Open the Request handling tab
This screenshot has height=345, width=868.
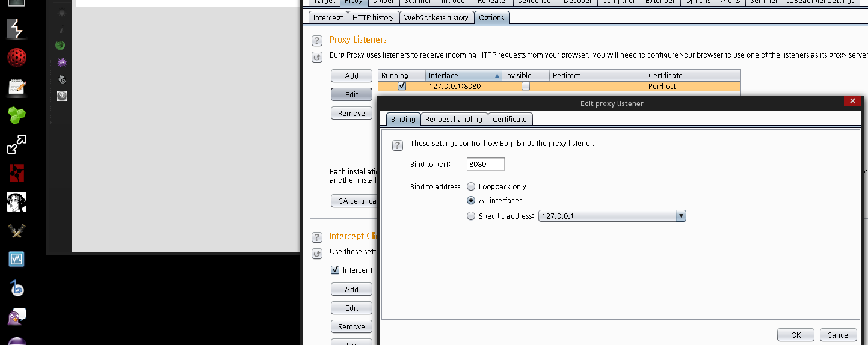[454, 119]
